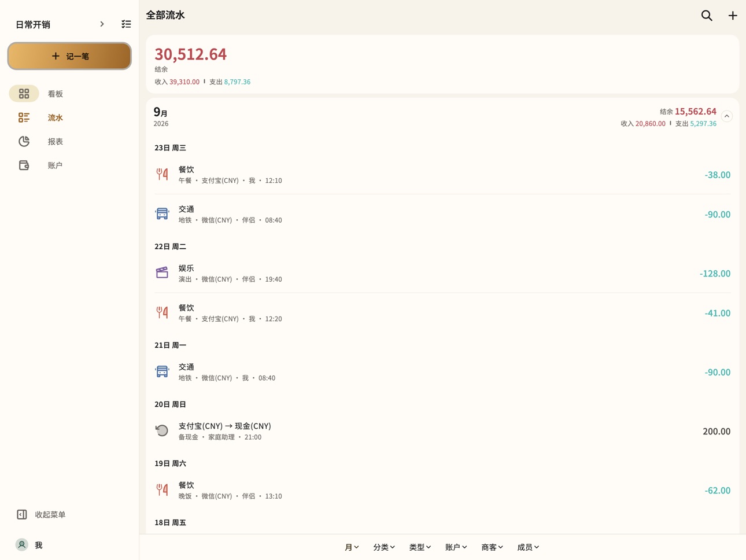
Task: Click the bus icon on 21日 交通 entry
Action: click(x=162, y=372)
